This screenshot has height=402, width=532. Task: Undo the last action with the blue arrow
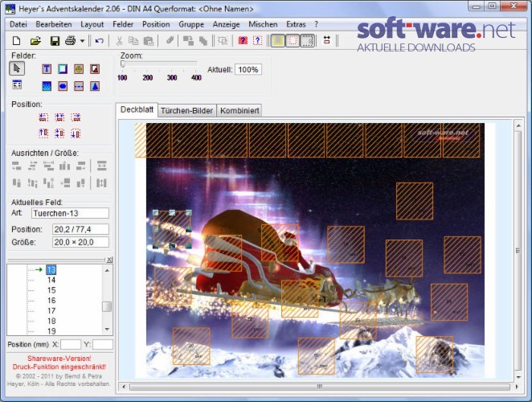tap(99, 41)
